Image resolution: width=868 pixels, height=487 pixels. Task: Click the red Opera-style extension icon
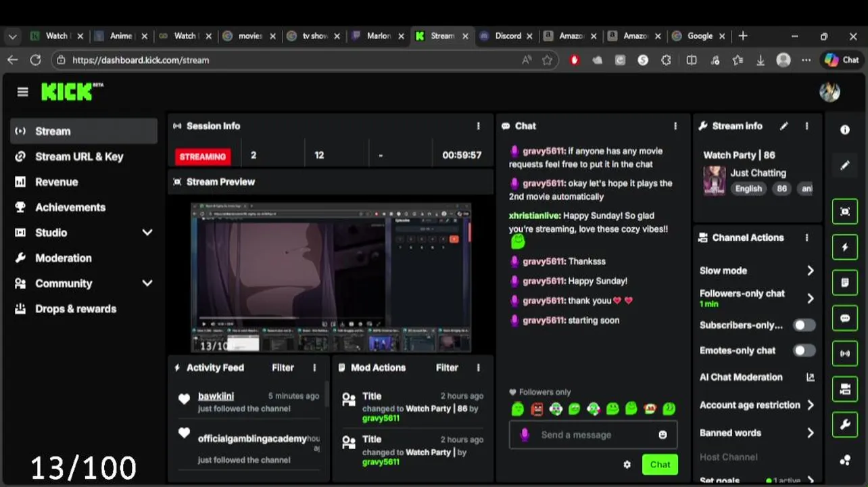(x=574, y=60)
